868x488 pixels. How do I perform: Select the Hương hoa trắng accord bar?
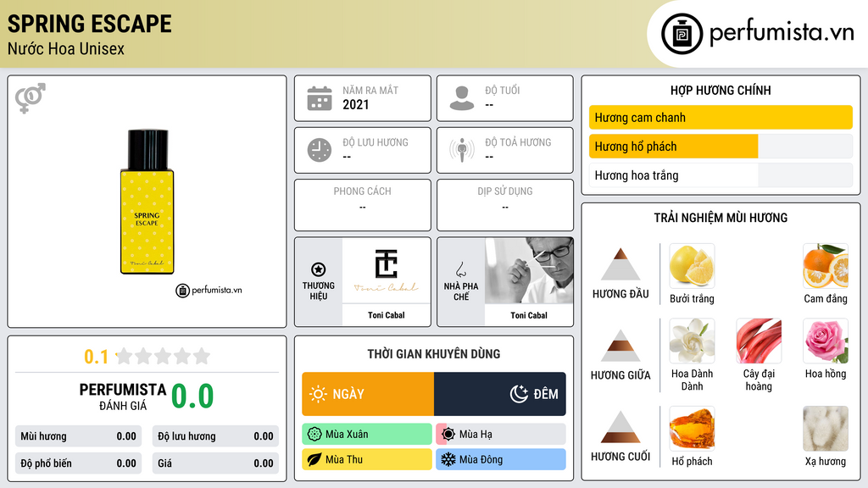[721, 175]
